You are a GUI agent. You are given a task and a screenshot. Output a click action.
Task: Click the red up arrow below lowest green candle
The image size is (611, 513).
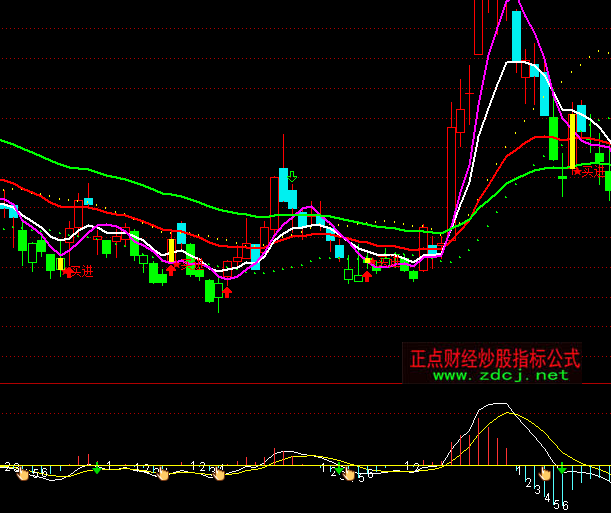coord(227,292)
